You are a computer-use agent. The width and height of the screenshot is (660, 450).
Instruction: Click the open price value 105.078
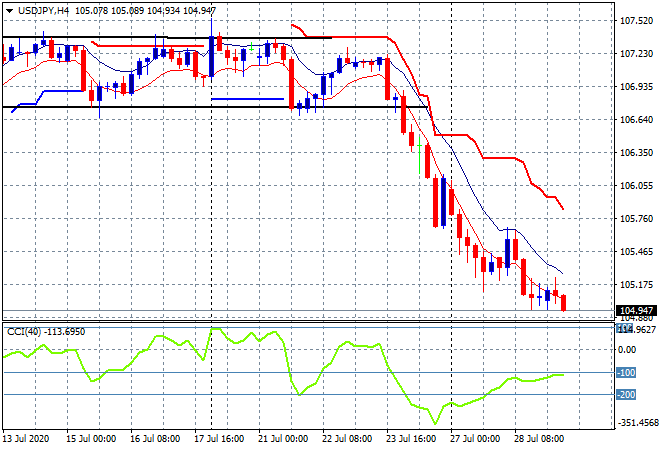click(x=91, y=11)
